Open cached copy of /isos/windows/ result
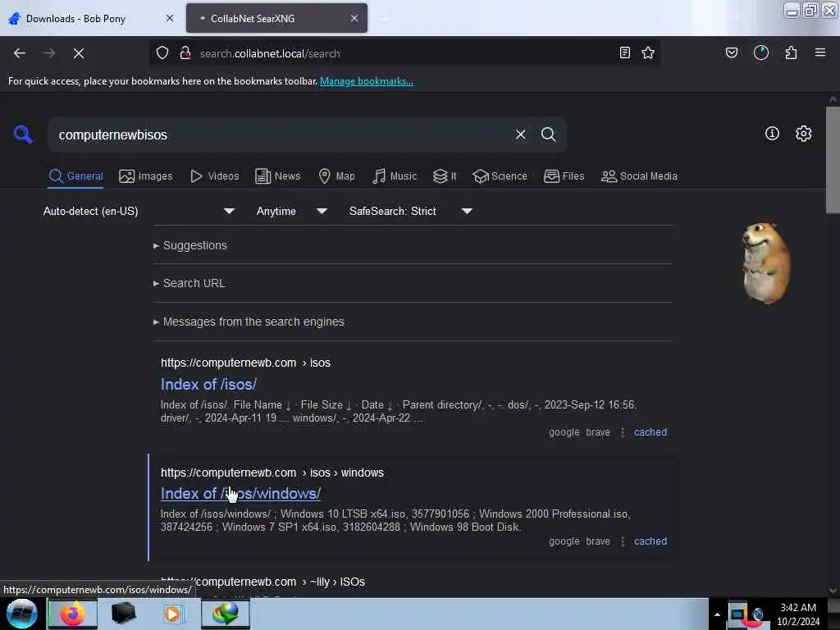This screenshot has height=630, width=840. pyautogui.click(x=651, y=541)
